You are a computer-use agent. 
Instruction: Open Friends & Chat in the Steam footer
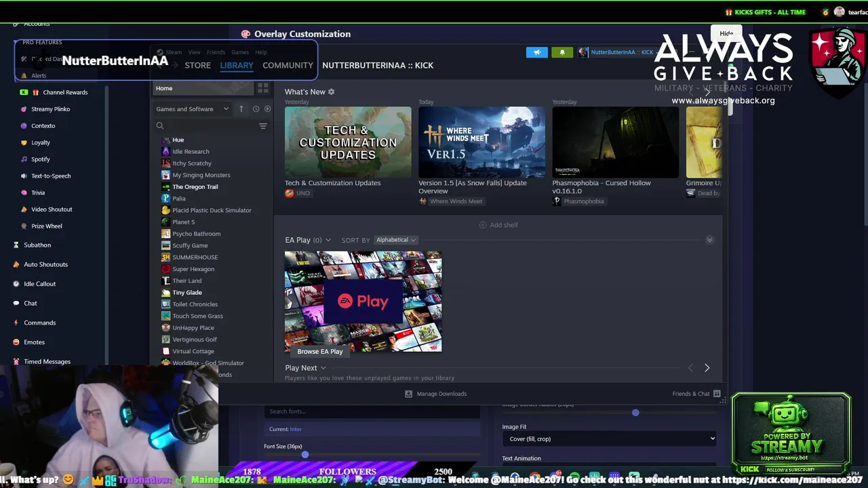click(696, 394)
